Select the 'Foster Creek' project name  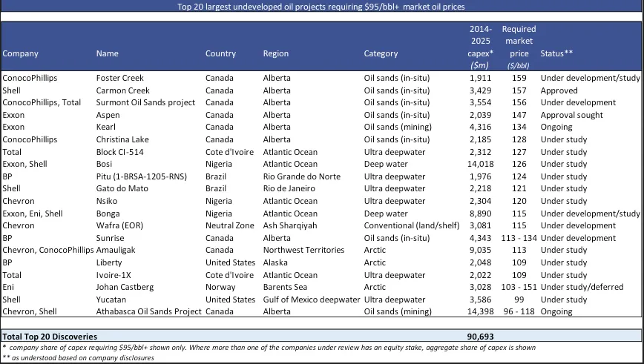120,78
